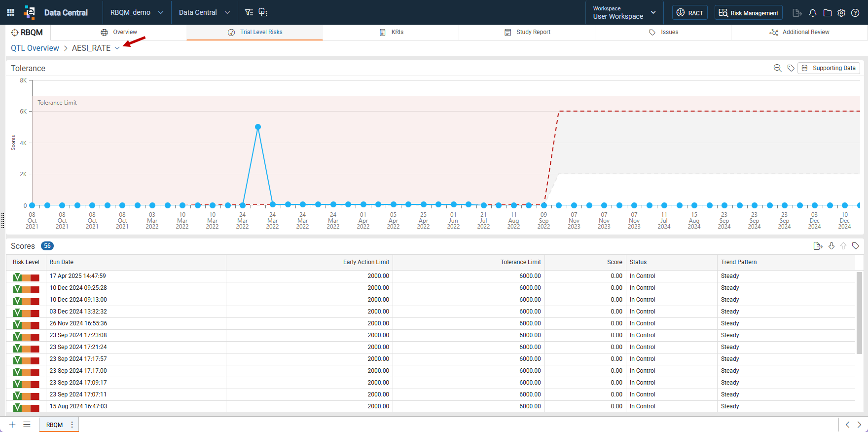Switch to the Additional Review tab

[x=799, y=32]
